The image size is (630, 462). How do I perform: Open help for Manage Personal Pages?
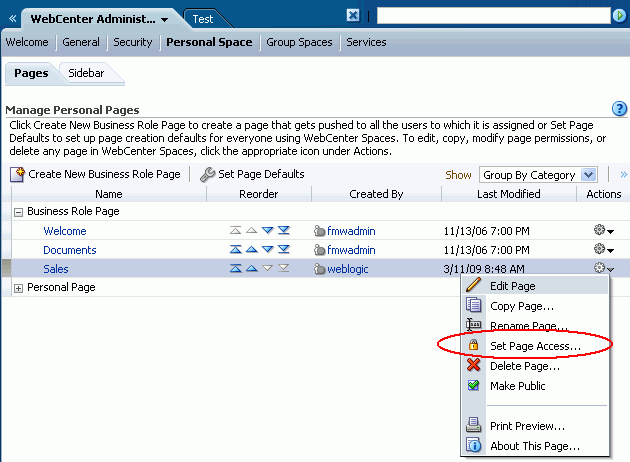point(619,108)
